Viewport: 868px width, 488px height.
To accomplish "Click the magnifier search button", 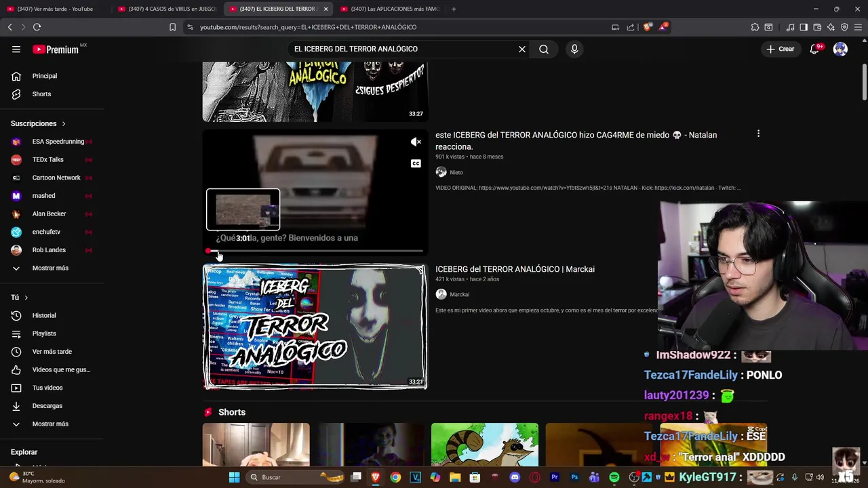I will [x=544, y=49].
